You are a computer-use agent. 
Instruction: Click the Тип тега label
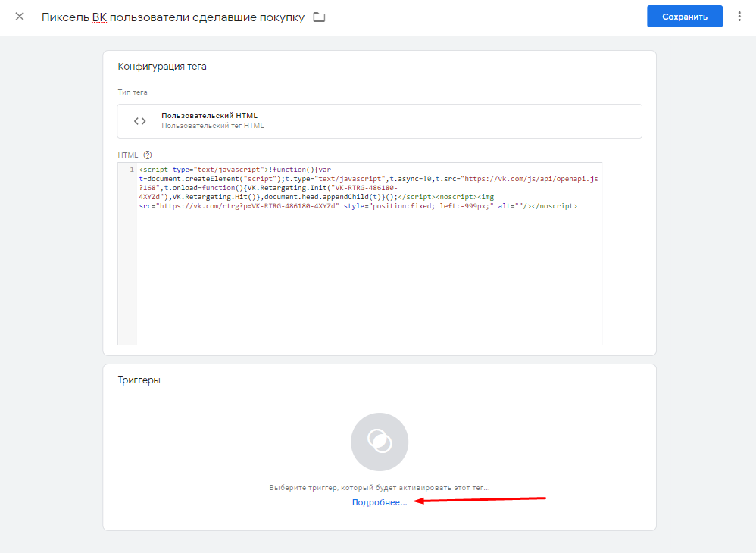(133, 92)
